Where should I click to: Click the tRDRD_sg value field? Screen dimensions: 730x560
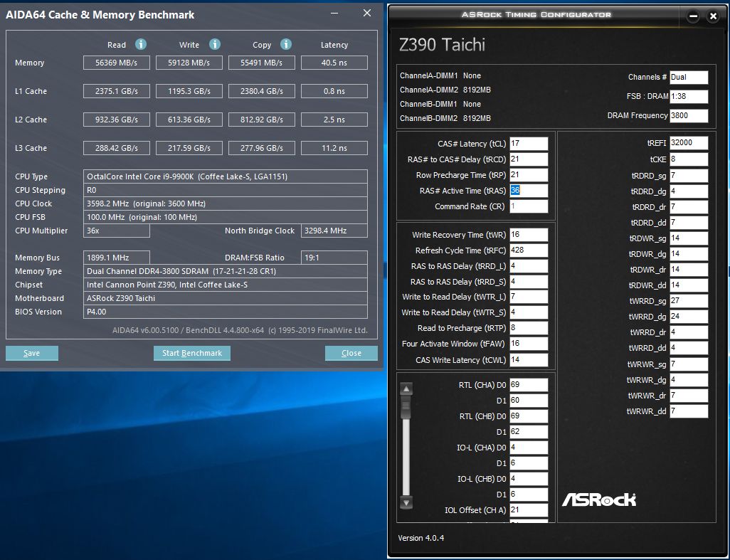(x=689, y=176)
